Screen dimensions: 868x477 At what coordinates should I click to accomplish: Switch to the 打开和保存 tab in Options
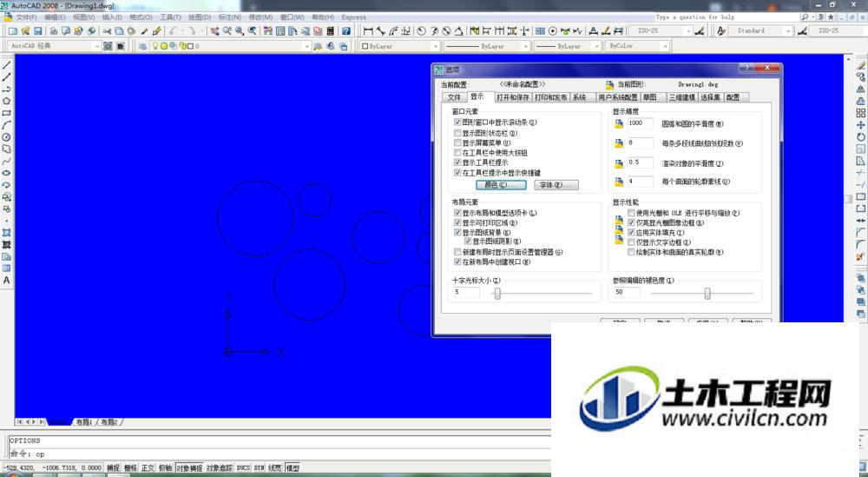click(513, 97)
